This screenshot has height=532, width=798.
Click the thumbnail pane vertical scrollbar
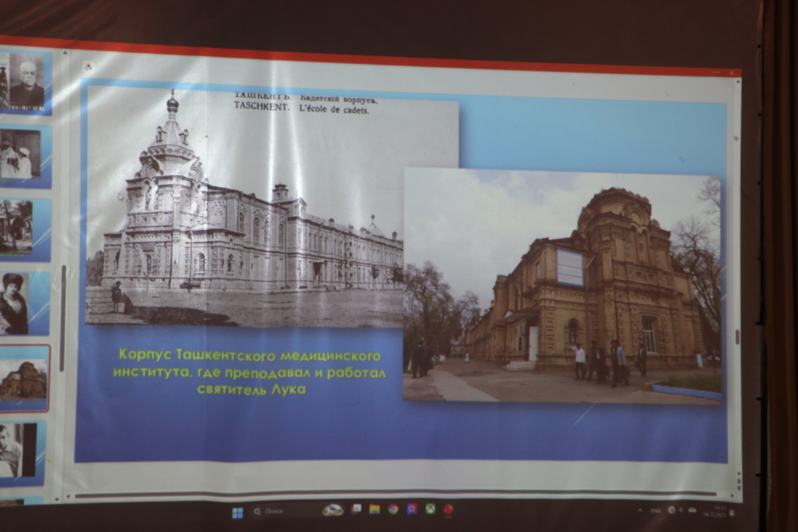point(64,306)
